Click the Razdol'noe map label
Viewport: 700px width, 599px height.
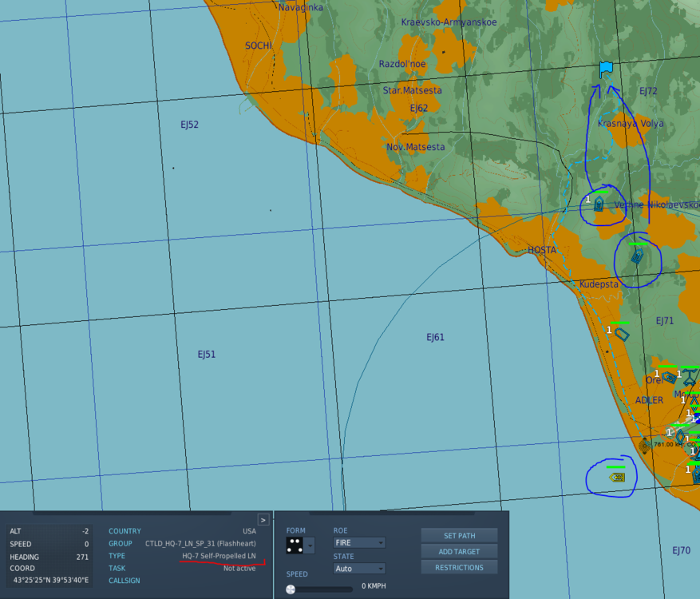(x=401, y=64)
